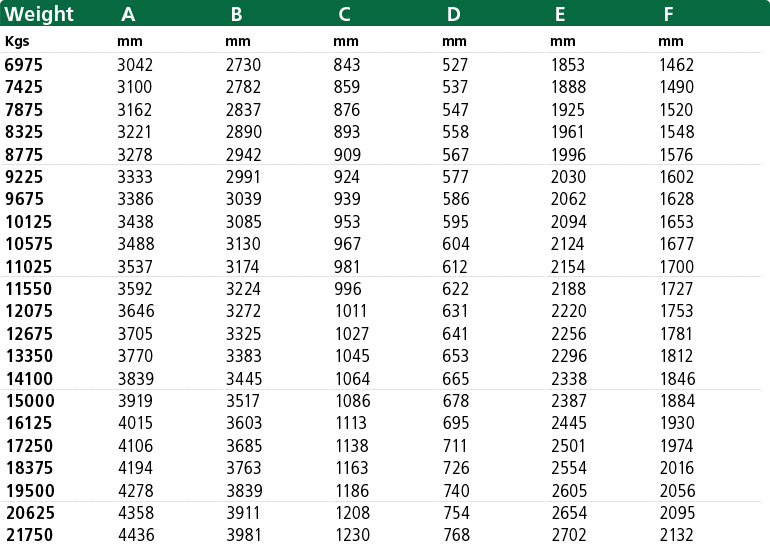Screen dimensions: 770x546
Task: Click the 11550 weight row label
Action: point(28,289)
